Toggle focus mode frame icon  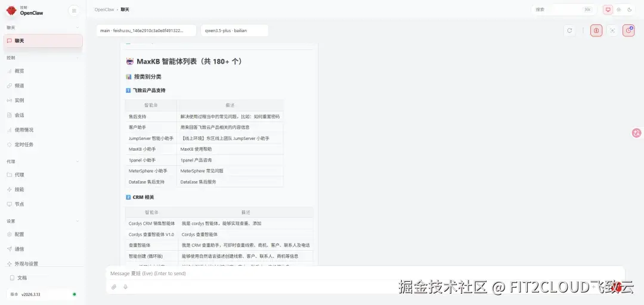613,30
